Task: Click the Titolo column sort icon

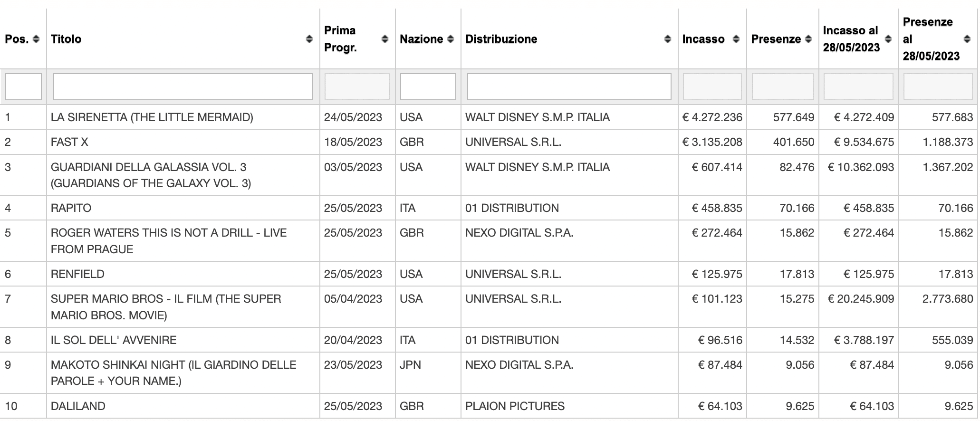Action: pos(309,39)
